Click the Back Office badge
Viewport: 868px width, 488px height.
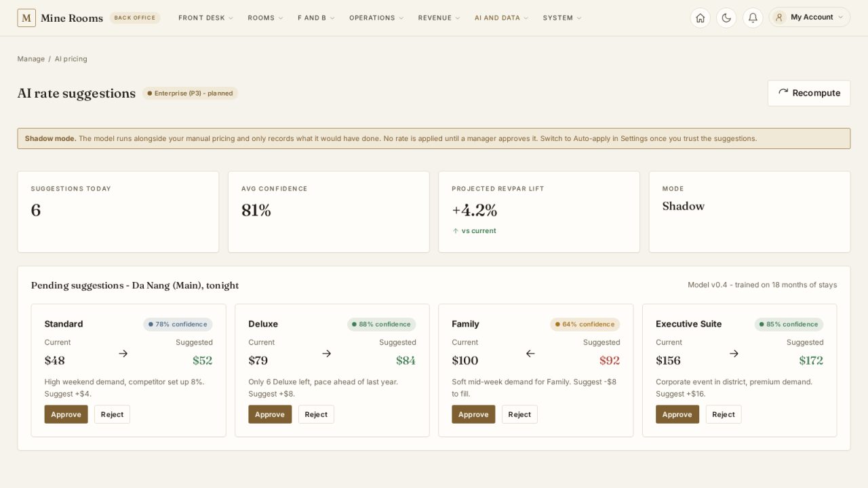click(135, 18)
